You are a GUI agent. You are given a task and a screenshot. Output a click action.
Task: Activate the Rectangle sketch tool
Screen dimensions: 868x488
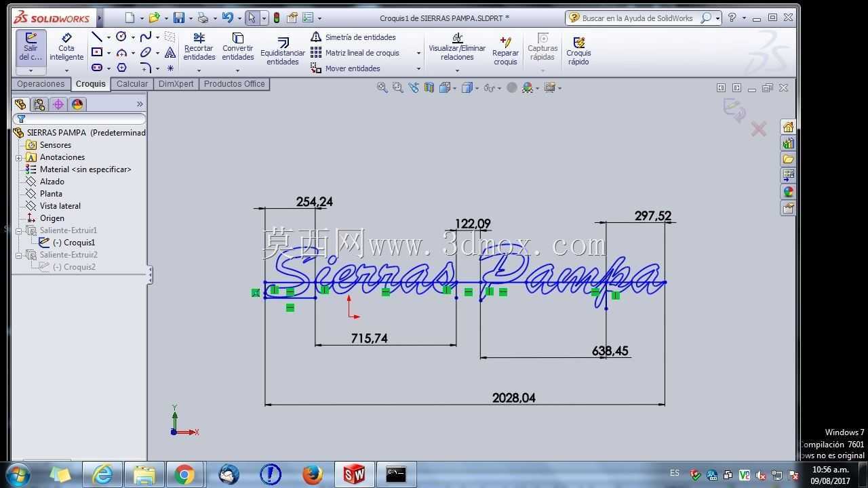[97, 52]
